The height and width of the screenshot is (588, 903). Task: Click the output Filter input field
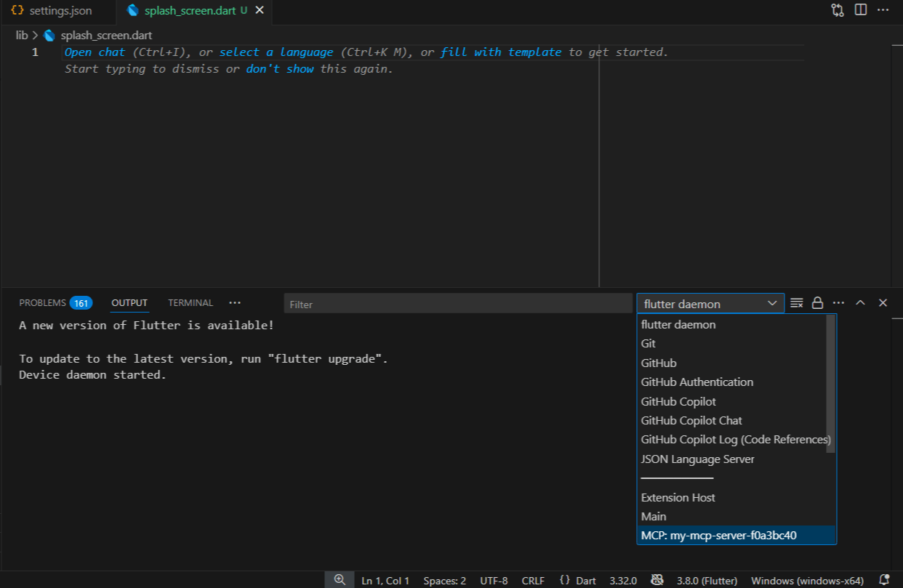458,304
